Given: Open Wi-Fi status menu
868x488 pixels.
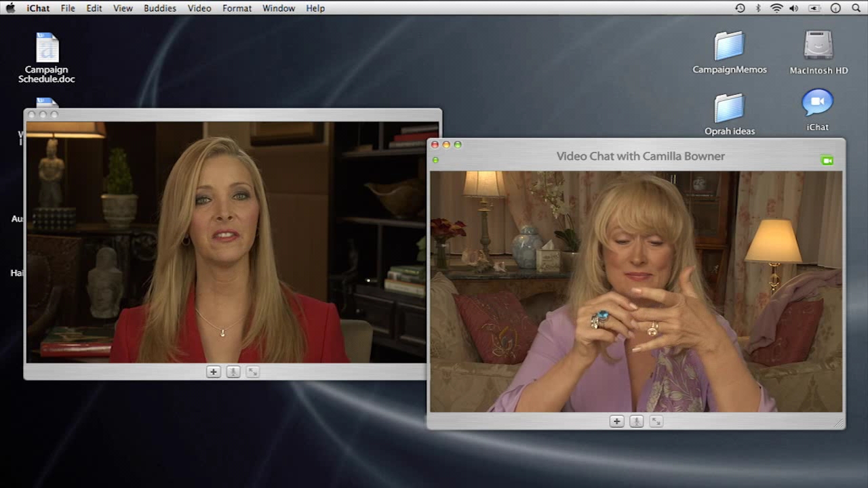Looking at the screenshot, I should [776, 8].
